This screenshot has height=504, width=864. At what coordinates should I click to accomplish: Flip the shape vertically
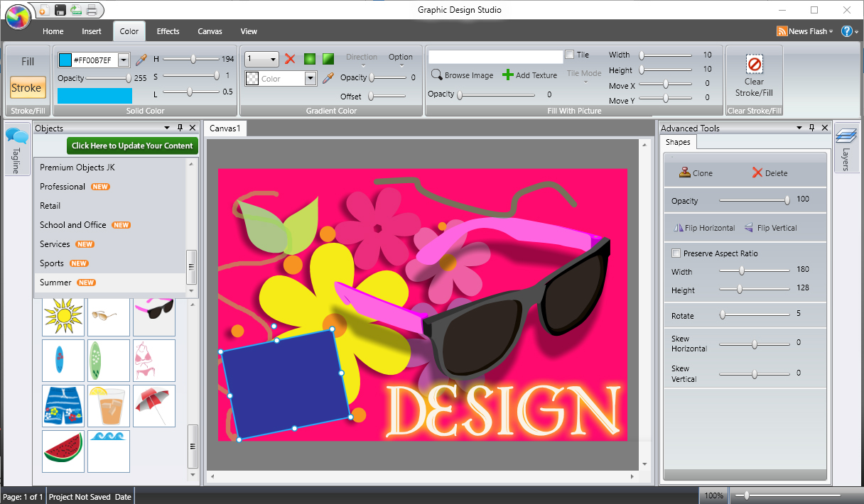(x=770, y=228)
